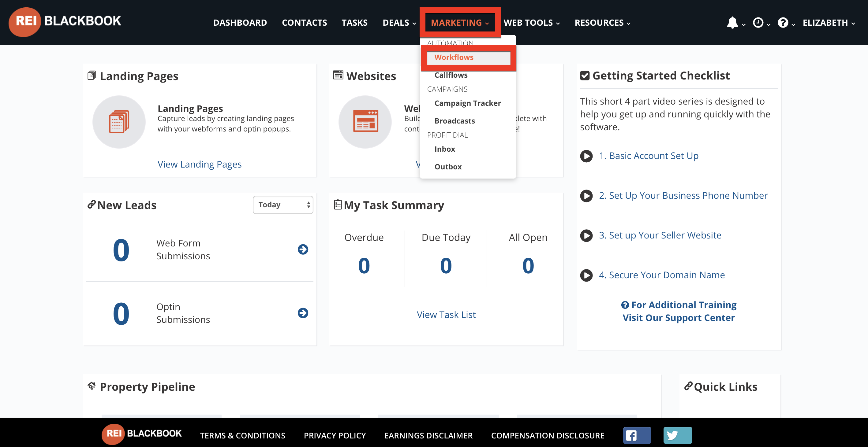Open the notifications bell menu
The height and width of the screenshot is (447, 868).
pyautogui.click(x=735, y=23)
